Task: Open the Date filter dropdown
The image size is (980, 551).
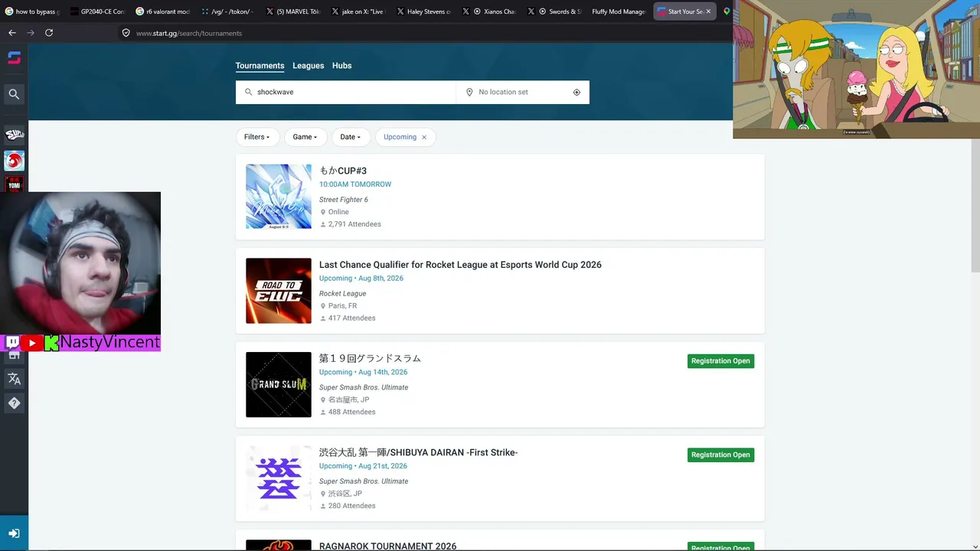Action: pyautogui.click(x=351, y=137)
